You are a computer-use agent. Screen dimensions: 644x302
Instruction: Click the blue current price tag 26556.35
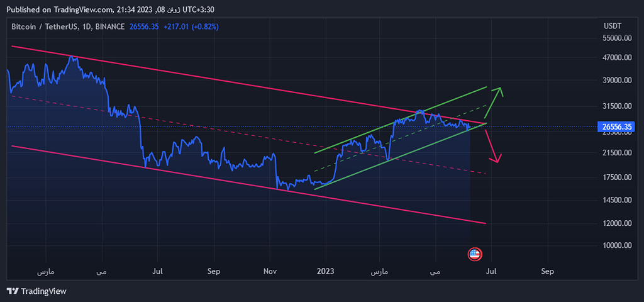616,127
